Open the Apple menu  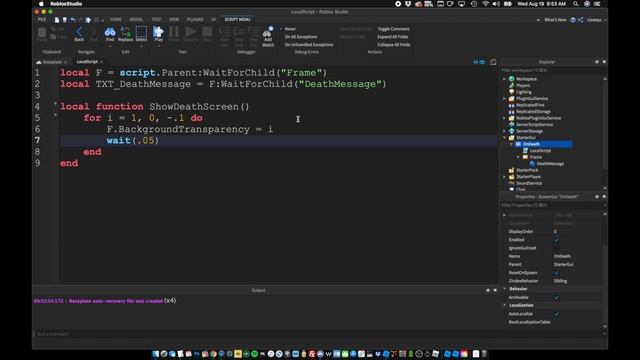point(41,4)
